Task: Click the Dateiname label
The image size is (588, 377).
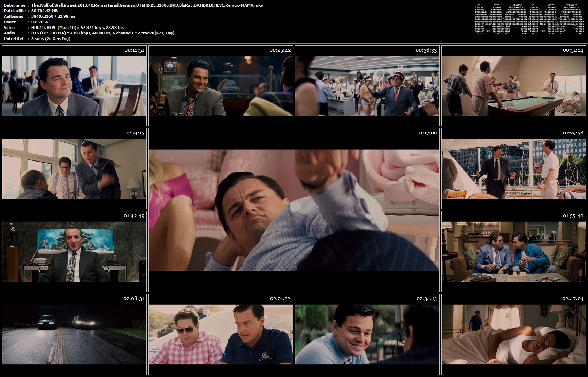Action: tap(15, 5)
